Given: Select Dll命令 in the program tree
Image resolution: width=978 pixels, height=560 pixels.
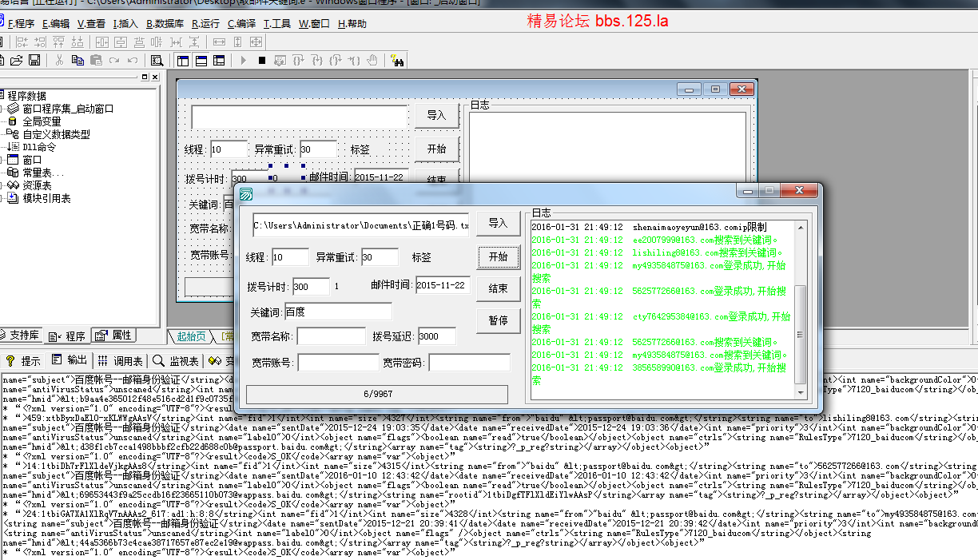Looking at the screenshot, I should [x=39, y=147].
